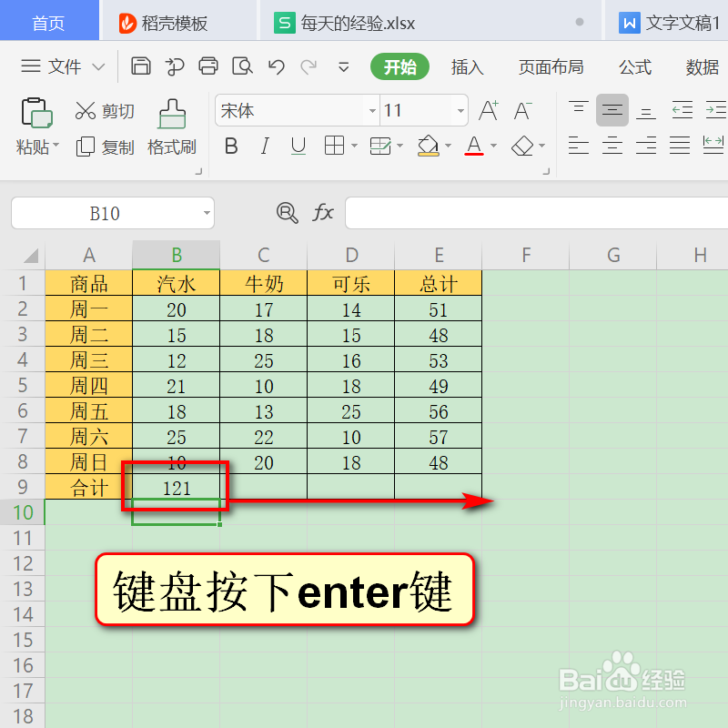Open the font name dropdown
Viewport: 728px width, 728px height.
[x=371, y=110]
